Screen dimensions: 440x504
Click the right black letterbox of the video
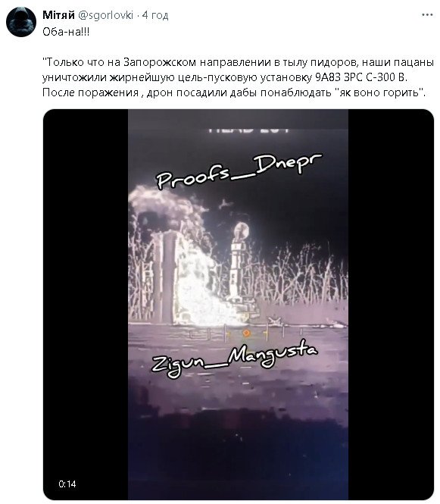(x=391, y=304)
